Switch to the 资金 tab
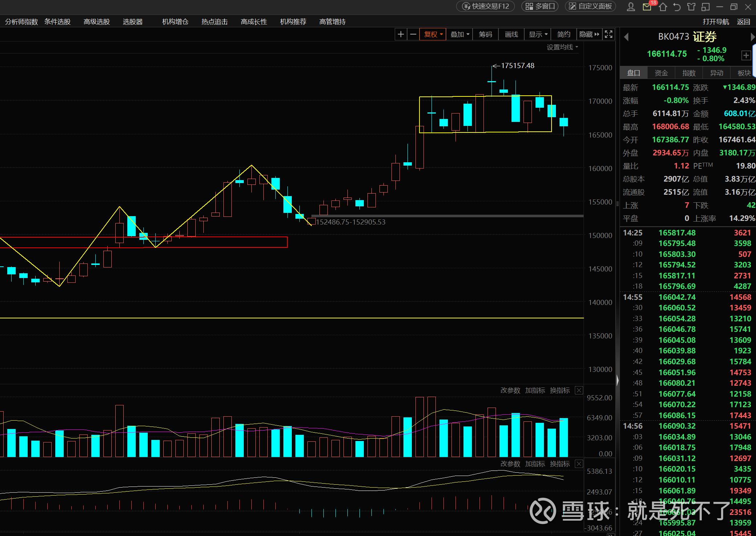Screen dimensions: 756x536 tap(661, 73)
